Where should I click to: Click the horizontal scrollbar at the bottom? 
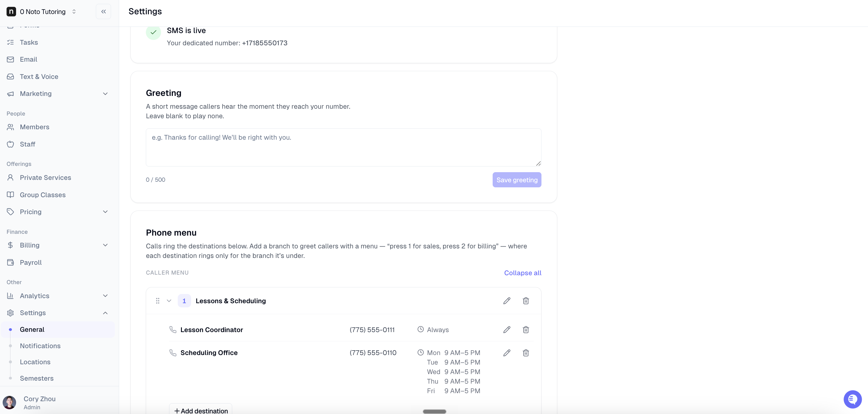coord(434,411)
